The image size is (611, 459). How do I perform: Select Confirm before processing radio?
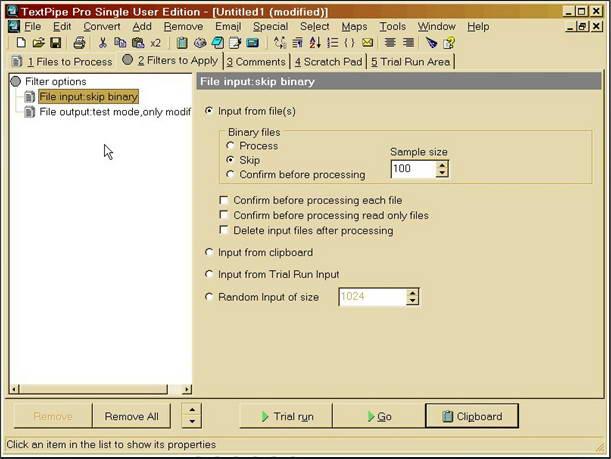point(230,174)
